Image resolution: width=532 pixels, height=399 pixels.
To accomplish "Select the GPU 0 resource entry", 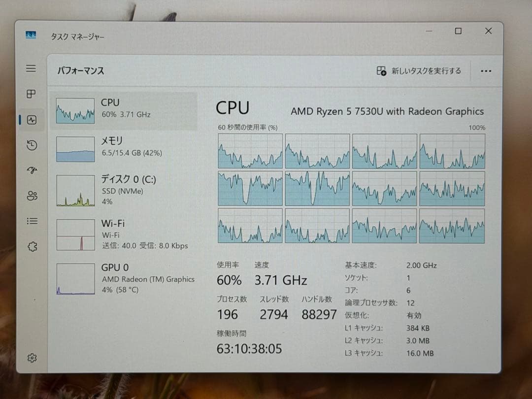I will tap(124, 278).
